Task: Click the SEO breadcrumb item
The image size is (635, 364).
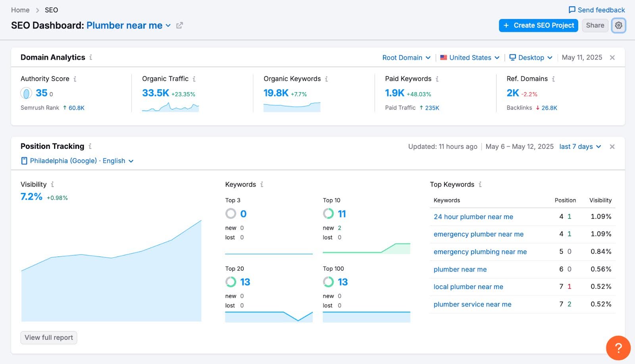Action: coord(51,10)
